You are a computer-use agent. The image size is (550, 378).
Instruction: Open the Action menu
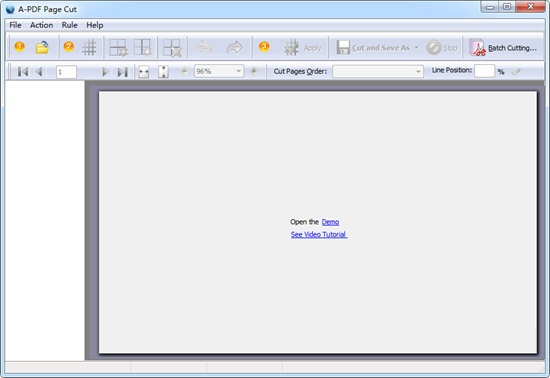(x=41, y=25)
